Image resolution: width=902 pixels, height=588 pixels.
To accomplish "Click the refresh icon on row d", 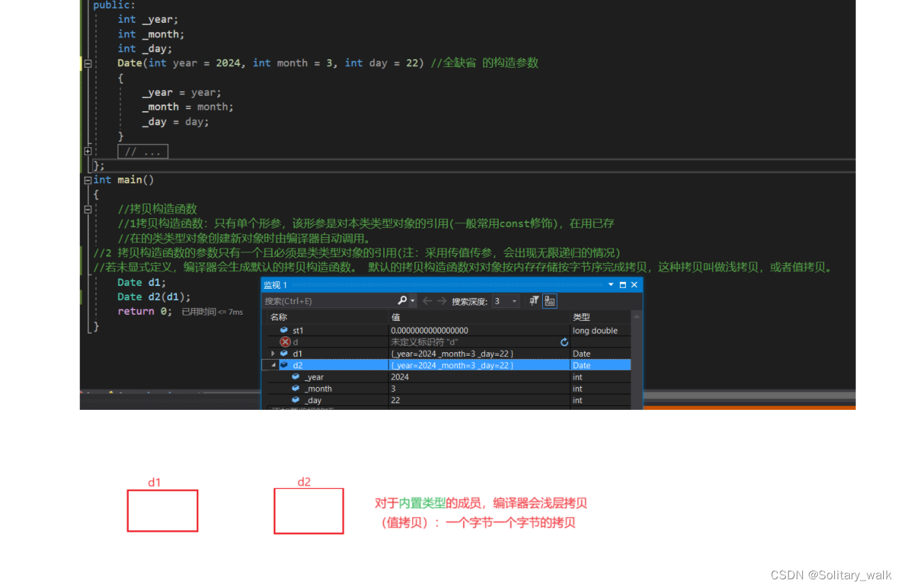I will pyautogui.click(x=564, y=342).
